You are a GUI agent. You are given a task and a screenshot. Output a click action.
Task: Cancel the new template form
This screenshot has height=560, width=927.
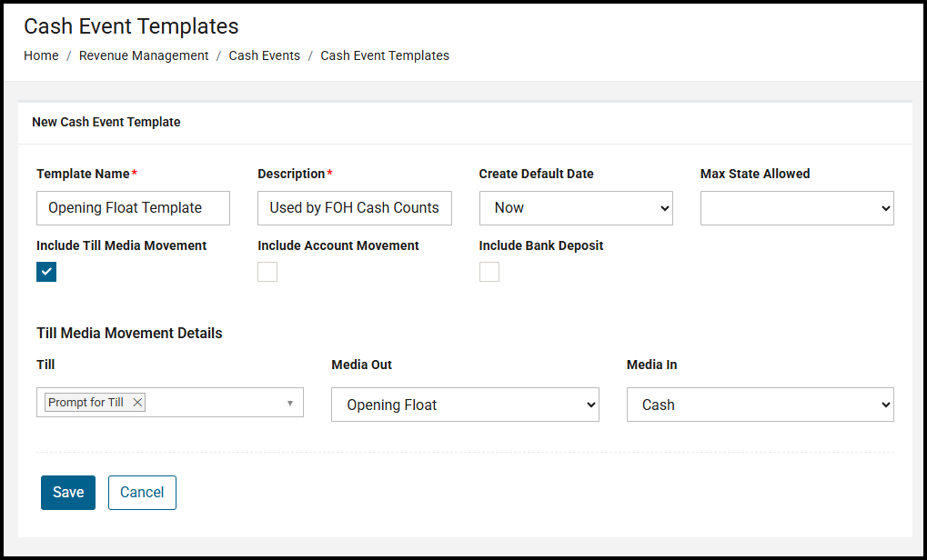[142, 493]
